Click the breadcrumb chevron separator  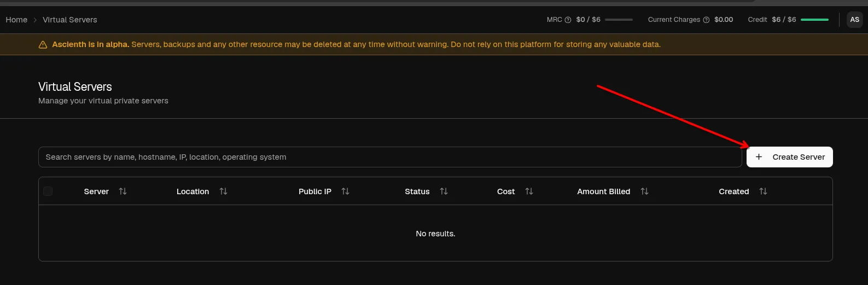coord(35,20)
